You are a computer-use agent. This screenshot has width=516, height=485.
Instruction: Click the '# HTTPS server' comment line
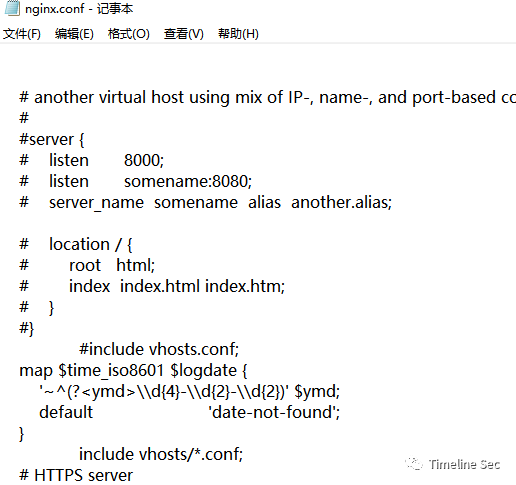pyautogui.click(x=76, y=475)
